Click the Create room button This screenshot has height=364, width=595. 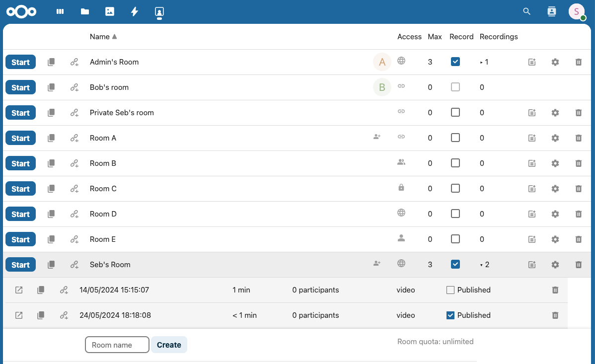tap(169, 345)
